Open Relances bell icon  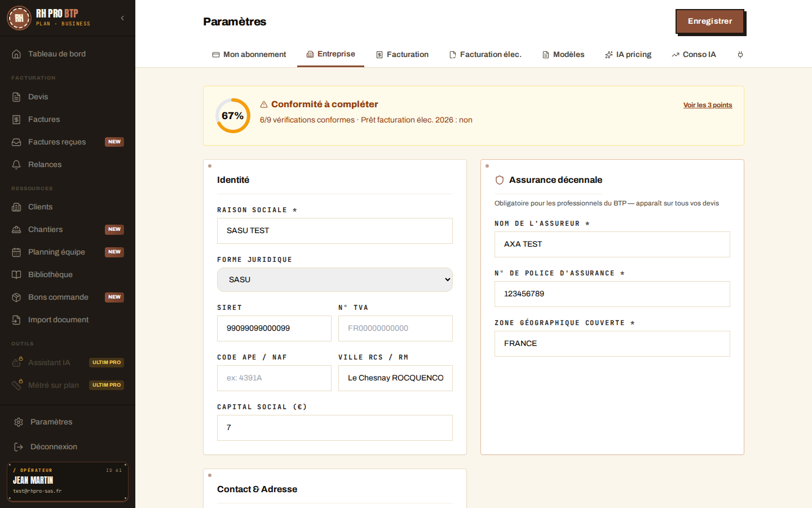click(16, 165)
